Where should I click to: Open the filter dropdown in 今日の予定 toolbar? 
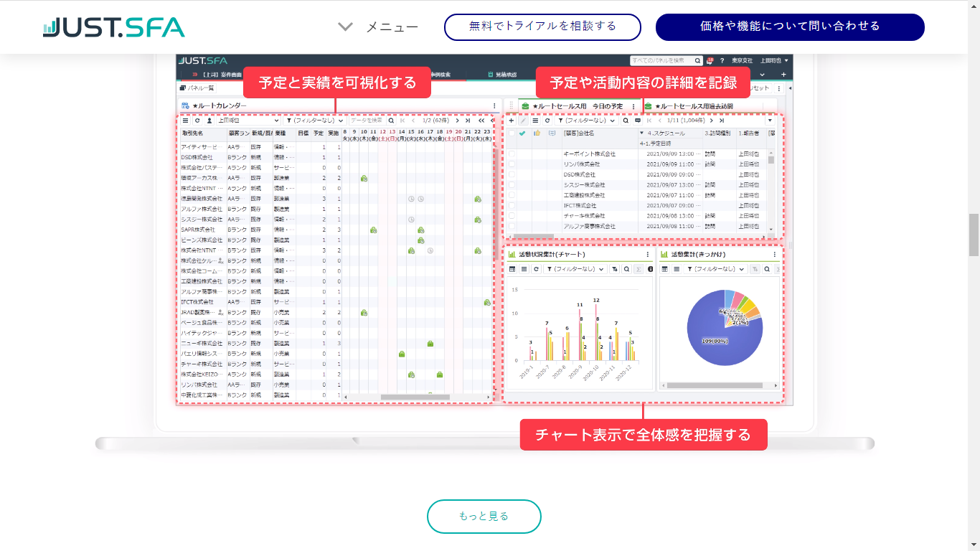[587, 121]
